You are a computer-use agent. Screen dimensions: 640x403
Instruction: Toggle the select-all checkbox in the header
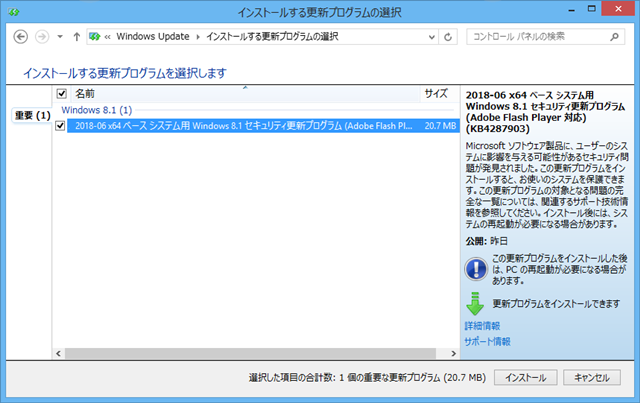[x=62, y=94]
